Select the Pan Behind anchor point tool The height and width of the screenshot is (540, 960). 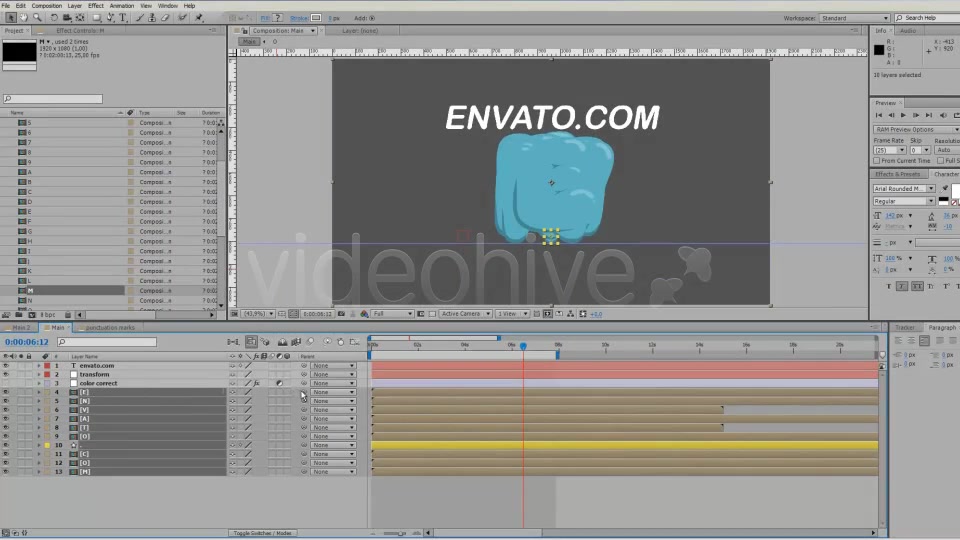click(x=80, y=18)
